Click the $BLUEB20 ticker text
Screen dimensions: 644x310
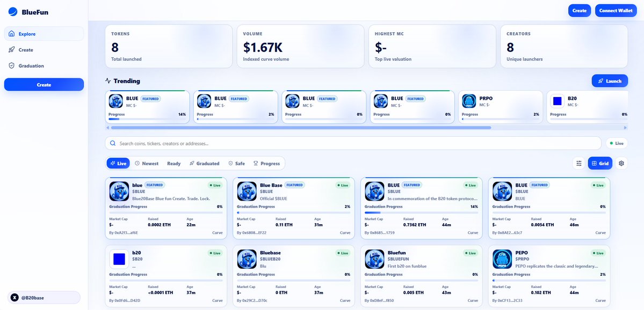coord(270,259)
